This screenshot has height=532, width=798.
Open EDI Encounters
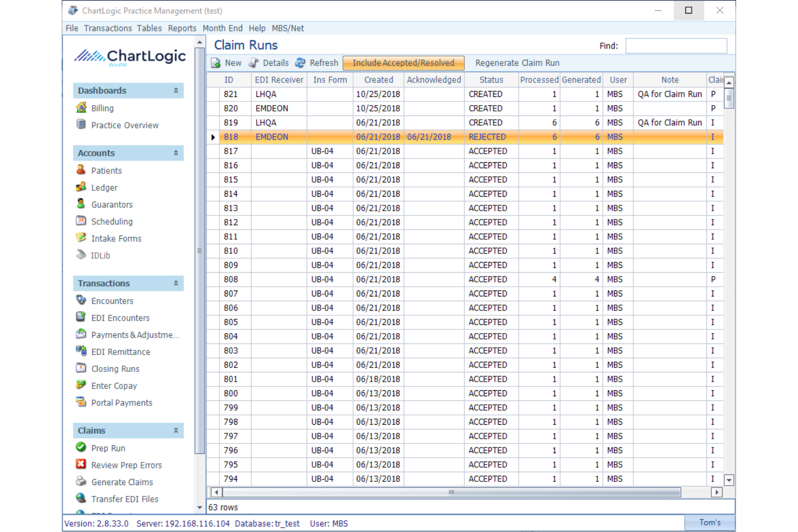pos(120,317)
